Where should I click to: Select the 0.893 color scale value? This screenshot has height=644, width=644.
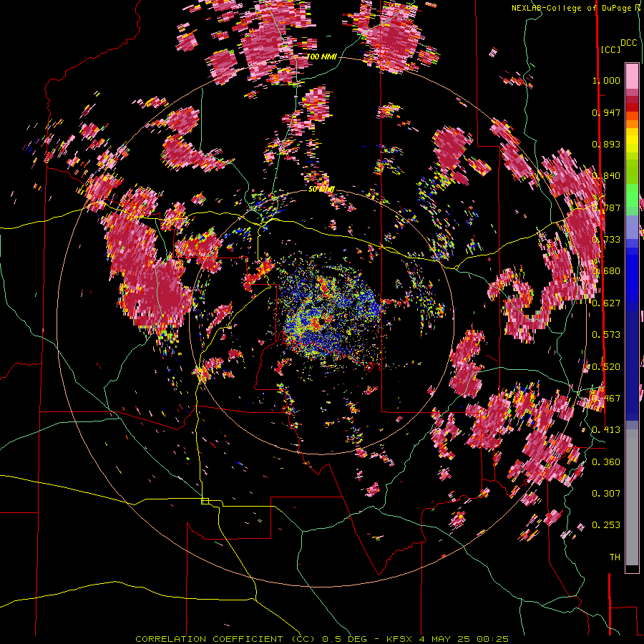pos(606,144)
